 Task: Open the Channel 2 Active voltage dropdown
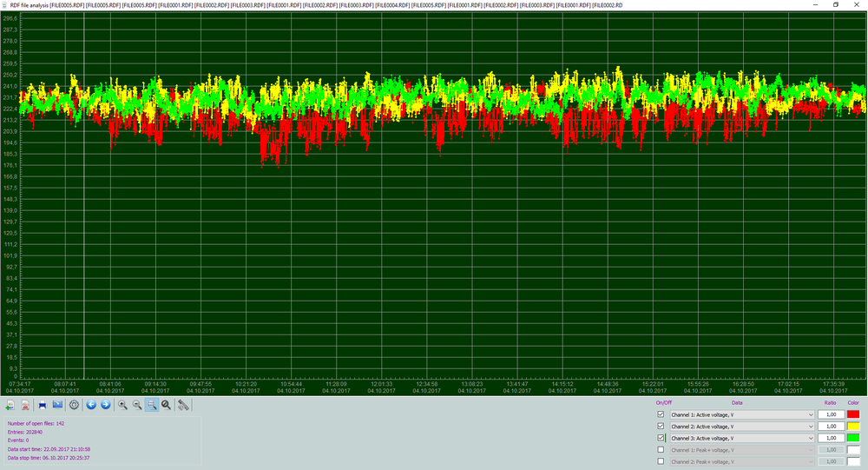tap(742, 427)
